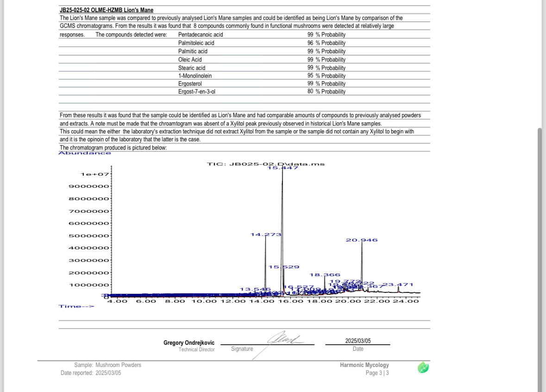Click the 15.529 peak label
Image resolution: width=546 pixels, height=392 pixels.
(284, 267)
